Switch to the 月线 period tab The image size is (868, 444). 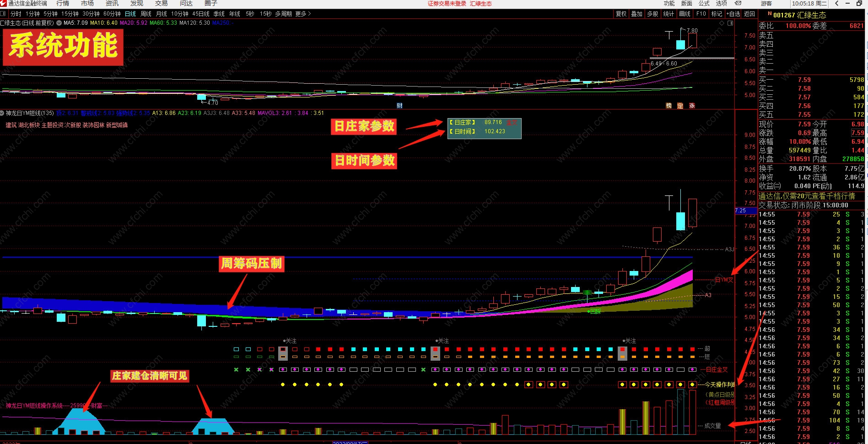pos(162,14)
